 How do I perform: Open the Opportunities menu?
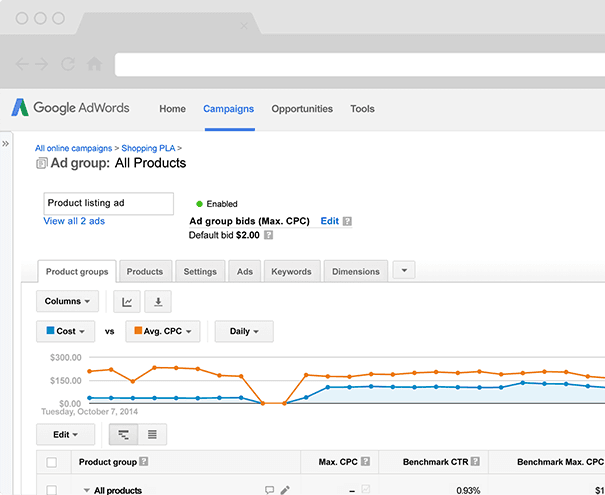302,109
